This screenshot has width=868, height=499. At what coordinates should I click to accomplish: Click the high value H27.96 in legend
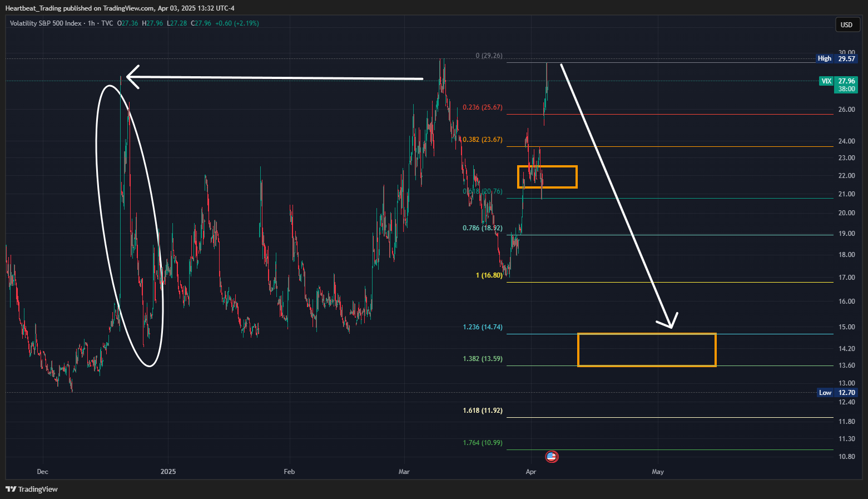coord(152,23)
